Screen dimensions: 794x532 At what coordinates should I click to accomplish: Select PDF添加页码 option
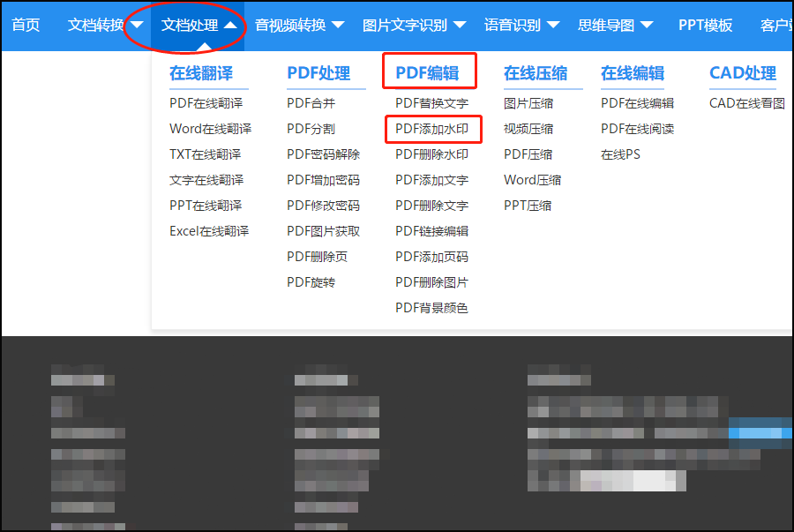432,257
